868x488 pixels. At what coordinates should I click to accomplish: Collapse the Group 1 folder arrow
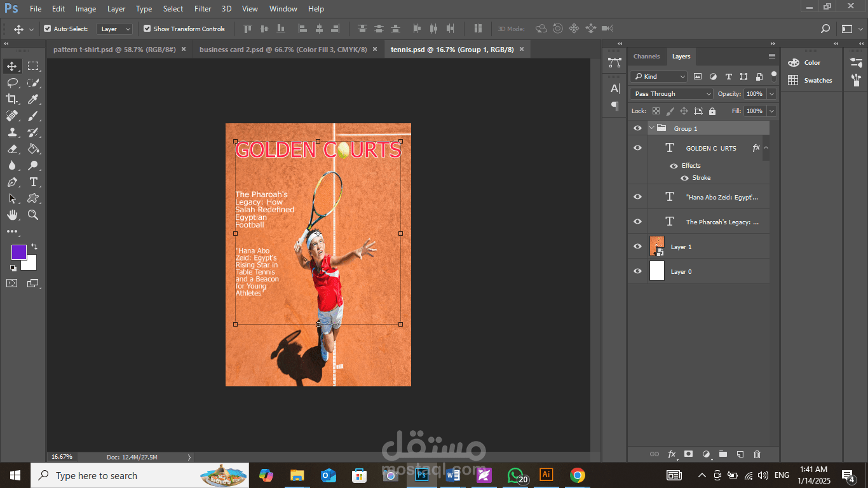[651, 128]
